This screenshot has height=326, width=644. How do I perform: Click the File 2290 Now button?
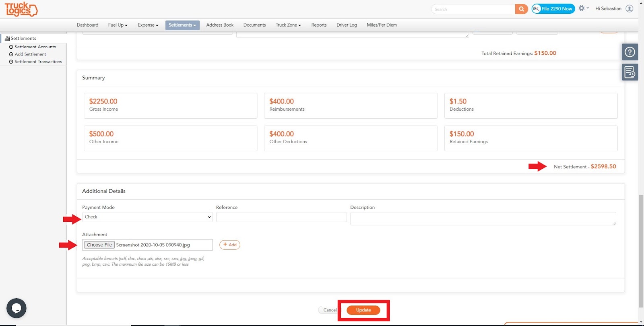553,9
